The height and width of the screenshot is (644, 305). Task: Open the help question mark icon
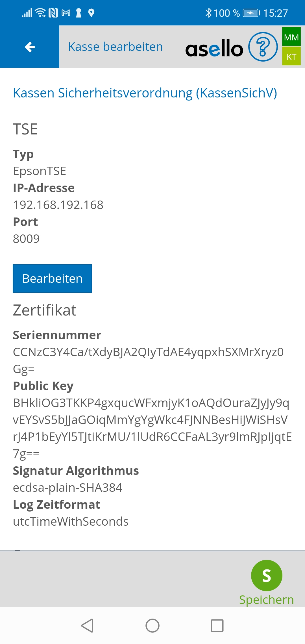click(263, 47)
